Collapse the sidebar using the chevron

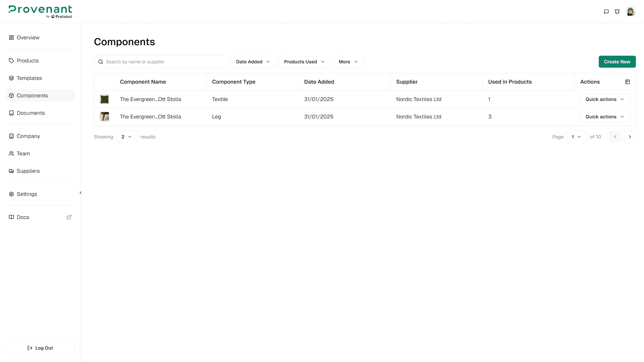(80, 193)
